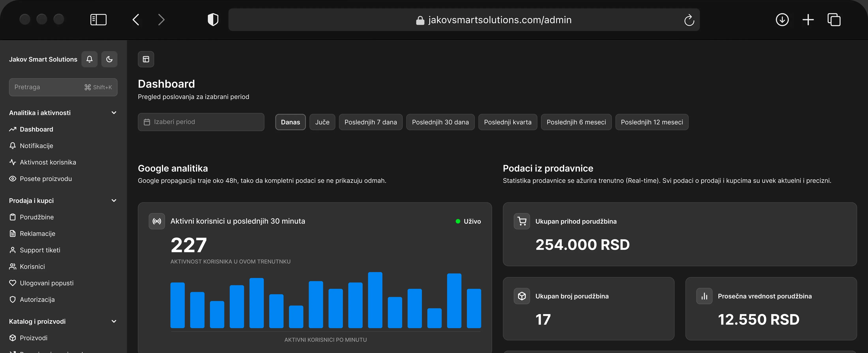Screen dimensions: 868x353
Task: Select the Juče period filter
Action: tap(322, 122)
